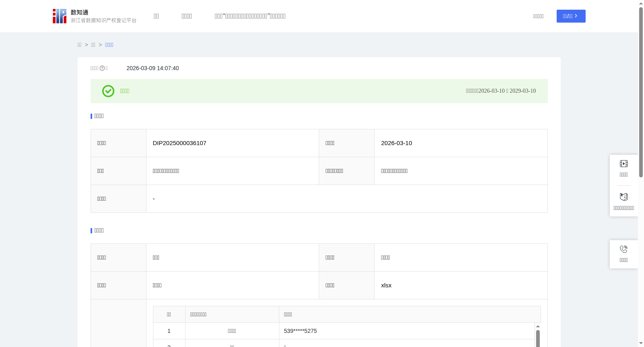644x347 pixels.
Task: Select the date cell 2026-03-10
Action: [x=396, y=143]
